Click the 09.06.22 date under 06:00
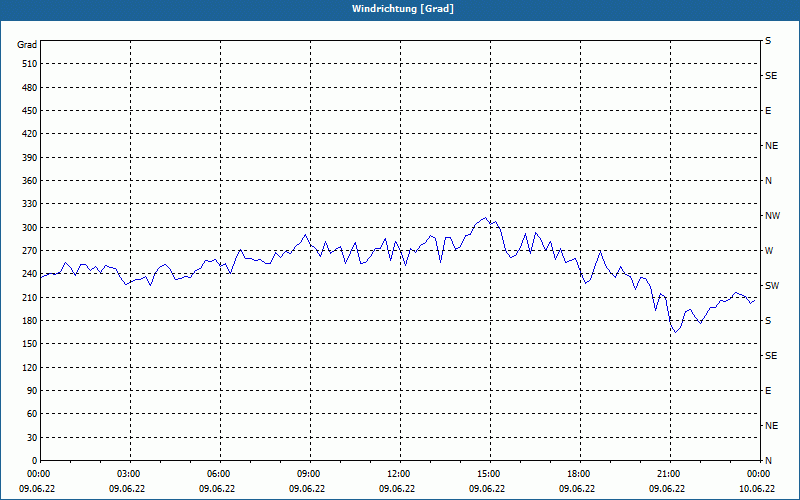This screenshot has width=800, height=500. (217, 489)
